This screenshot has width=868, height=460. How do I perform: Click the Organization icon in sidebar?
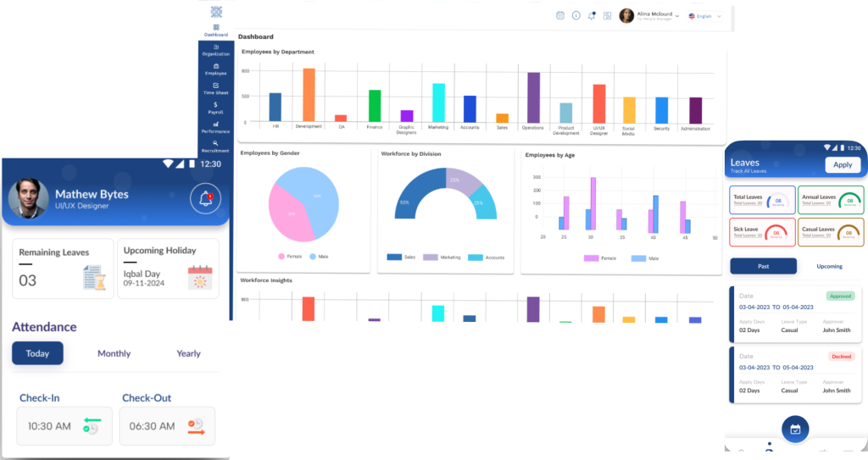216,47
